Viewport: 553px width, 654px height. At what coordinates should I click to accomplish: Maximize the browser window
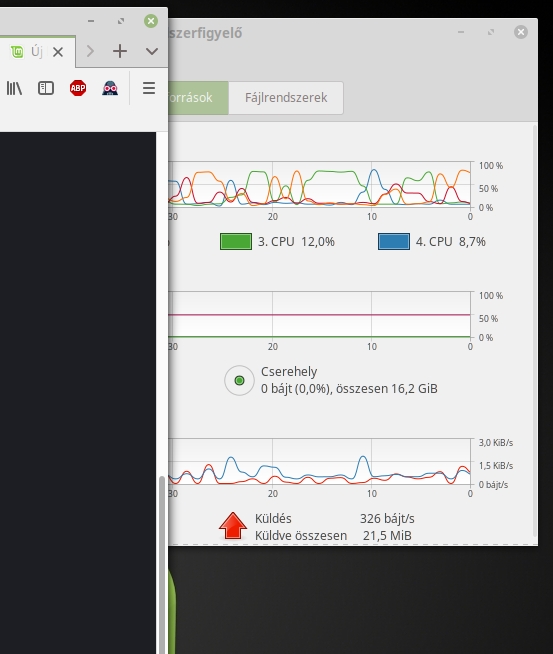[121, 21]
